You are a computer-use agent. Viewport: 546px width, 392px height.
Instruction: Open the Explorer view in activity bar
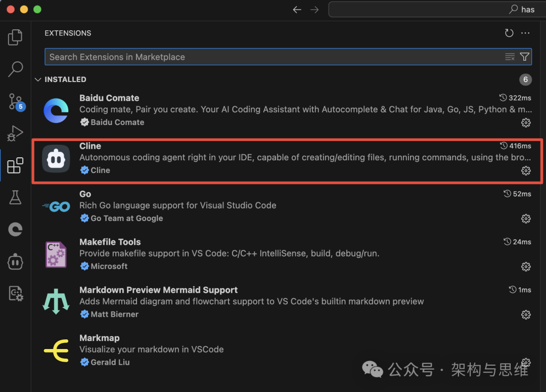click(15, 37)
